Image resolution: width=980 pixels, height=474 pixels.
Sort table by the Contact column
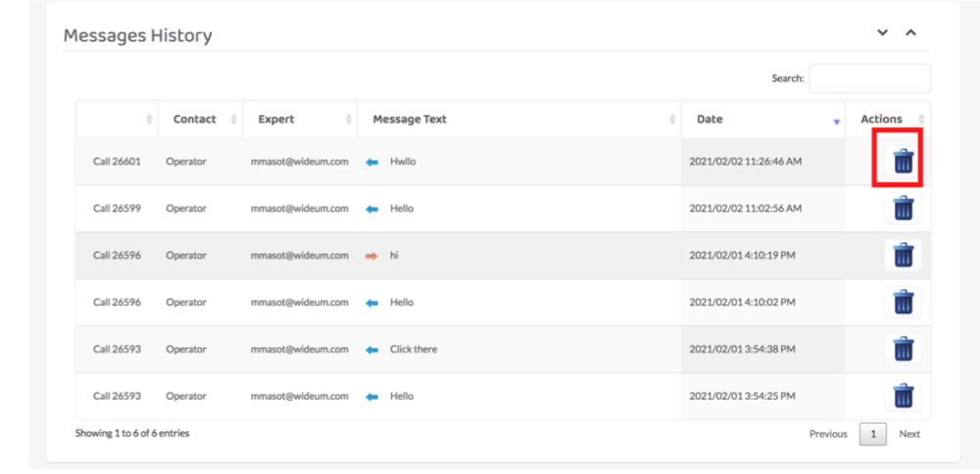click(195, 119)
